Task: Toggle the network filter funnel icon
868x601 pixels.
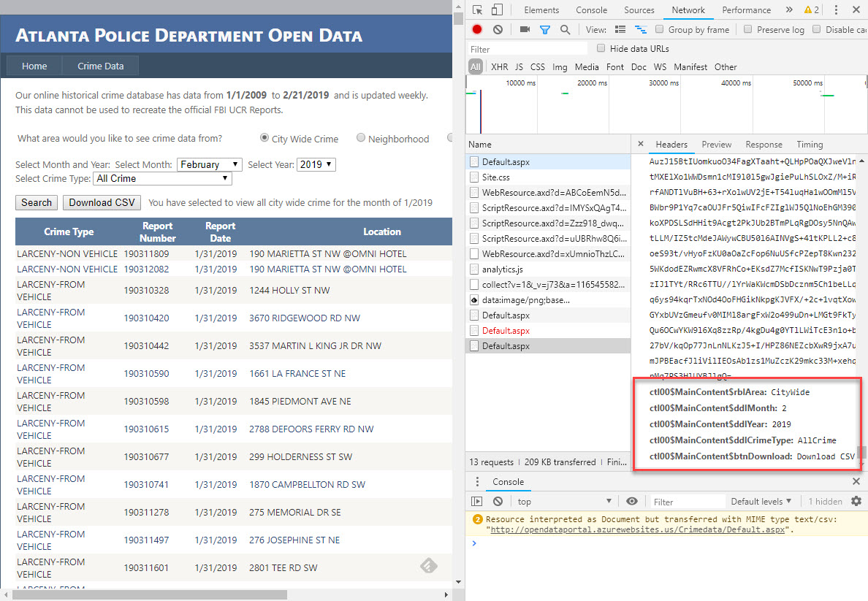Action: (544, 30)
